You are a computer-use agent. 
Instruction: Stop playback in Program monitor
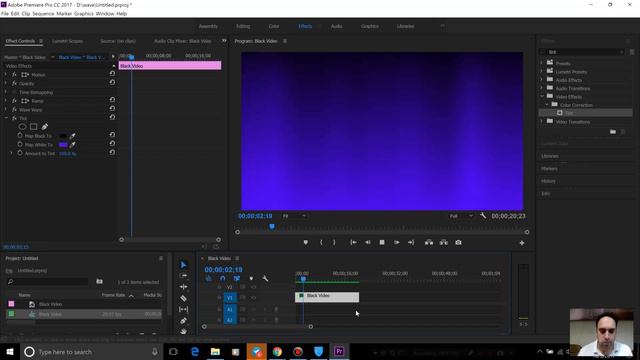tap(382, 242)
